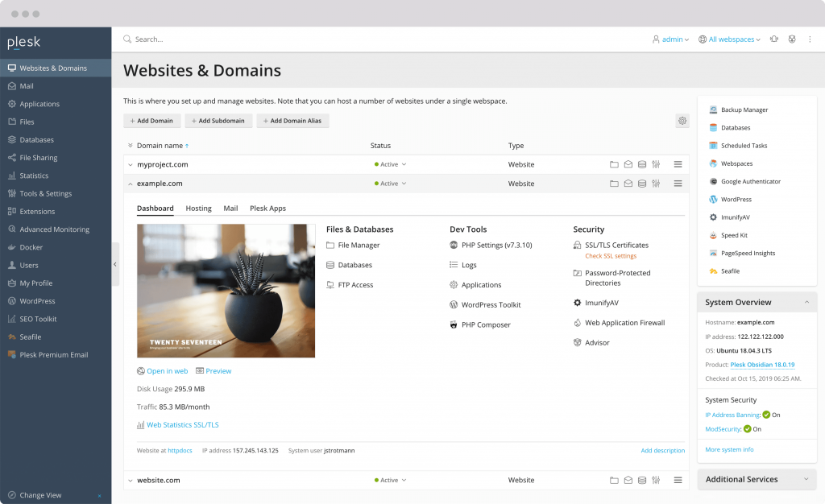
Task: Open hosting settings sliders icon for myproject.com
Action: (x=656, y=164)
